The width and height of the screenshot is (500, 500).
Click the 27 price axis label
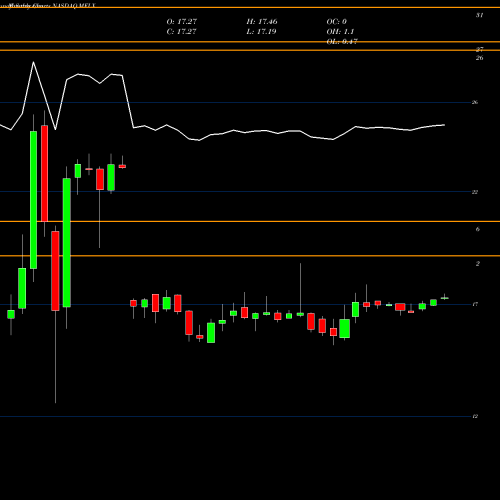click(479, 49)
